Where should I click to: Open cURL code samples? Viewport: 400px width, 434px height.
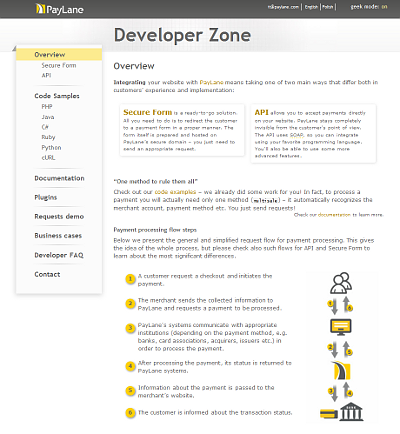pyautogui.click(x=48, y=158)
